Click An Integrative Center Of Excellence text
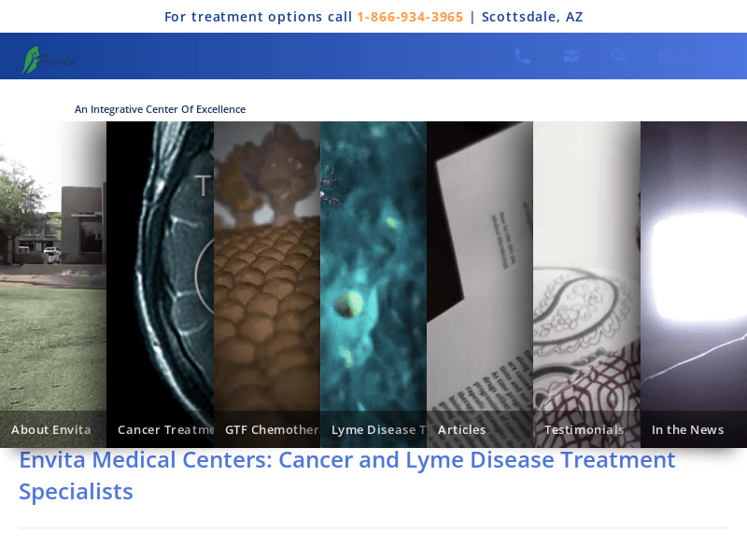Viewport: 747px width, 560px height. 160,109
